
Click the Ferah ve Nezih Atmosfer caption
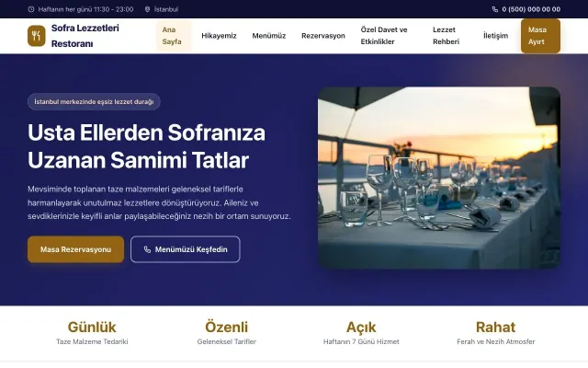pyautogui.click(x=496, y=341)
